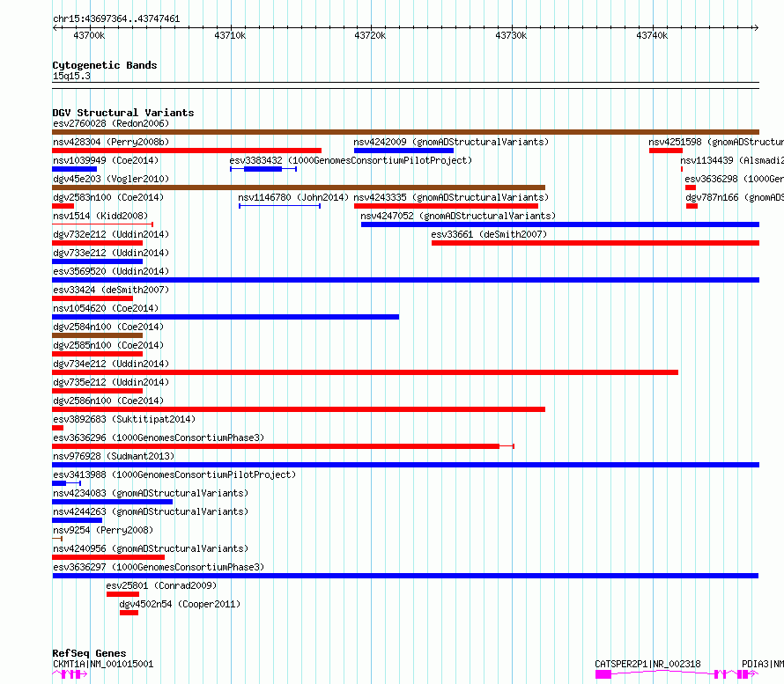Image resolution: width=784 pixels, height=684 pixels.
Task: Click the nsv4242009 gnomAD variant label
Action: point(451,142)
